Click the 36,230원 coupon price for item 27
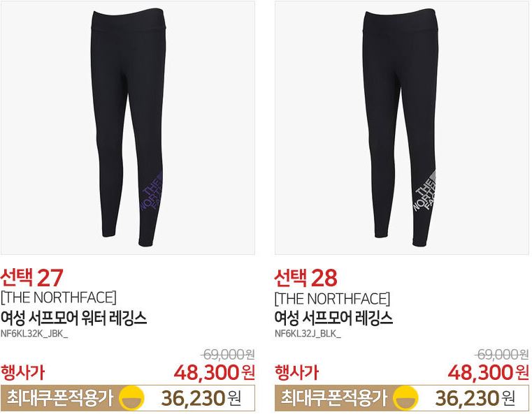This screenshot has width=532, height=419. point(201,398)
